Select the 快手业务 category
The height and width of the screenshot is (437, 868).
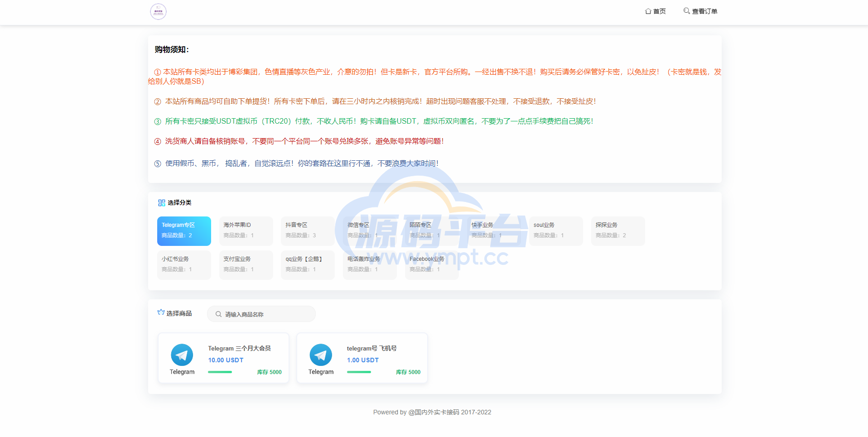[x=494, y=231]
